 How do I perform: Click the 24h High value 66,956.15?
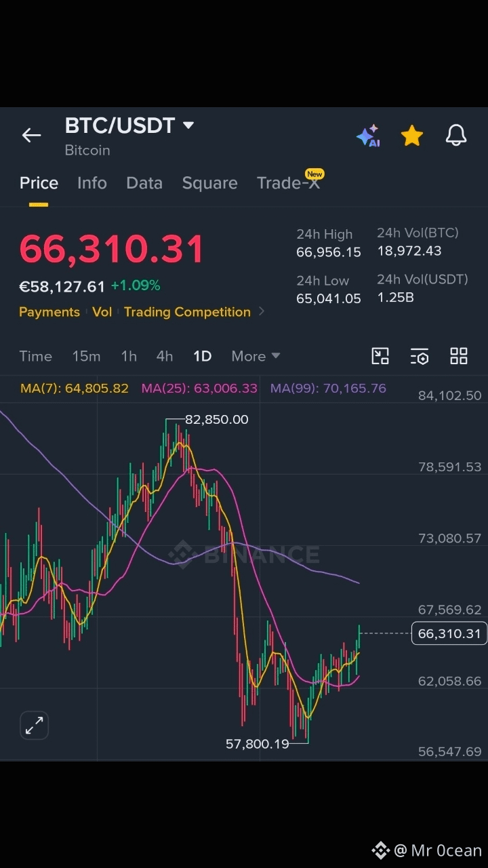coord(329,252)
